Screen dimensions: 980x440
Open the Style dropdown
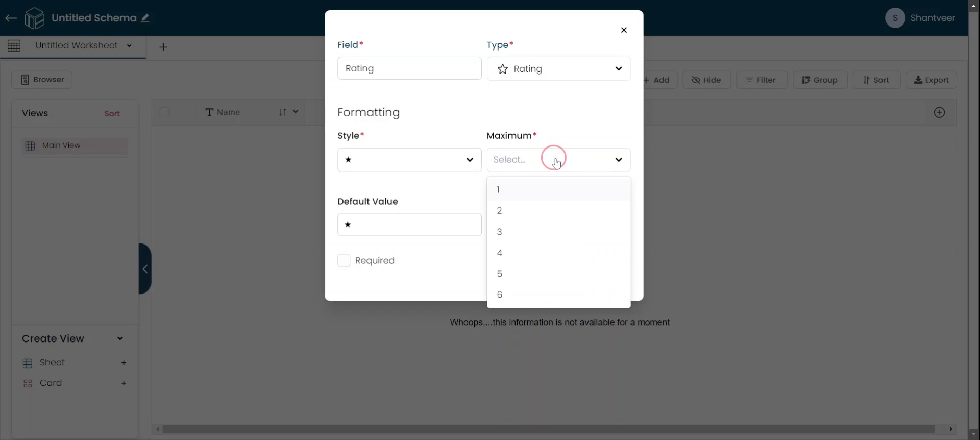pyautogui.click(x=409, y=160)
